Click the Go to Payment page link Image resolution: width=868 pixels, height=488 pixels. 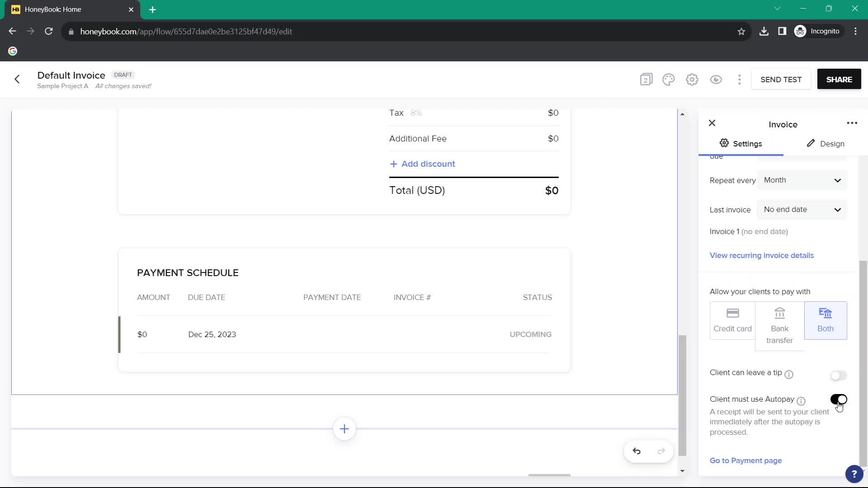point(746,460)
